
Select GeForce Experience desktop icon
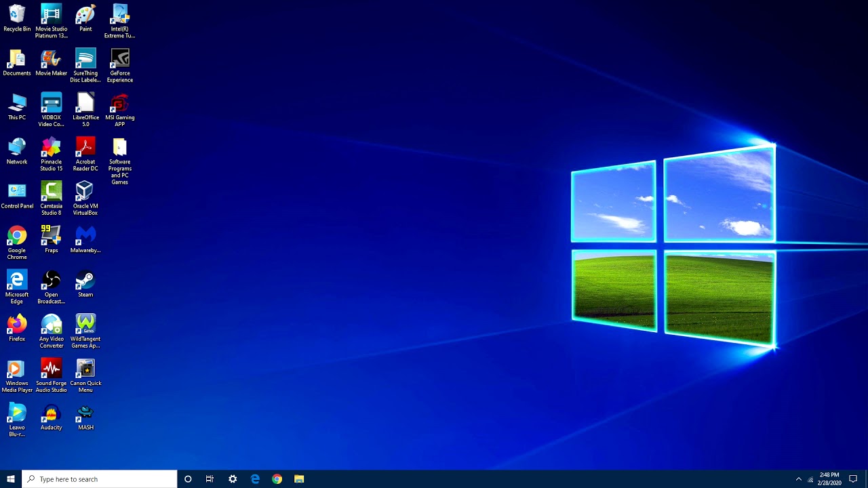[x=119, y=66]
